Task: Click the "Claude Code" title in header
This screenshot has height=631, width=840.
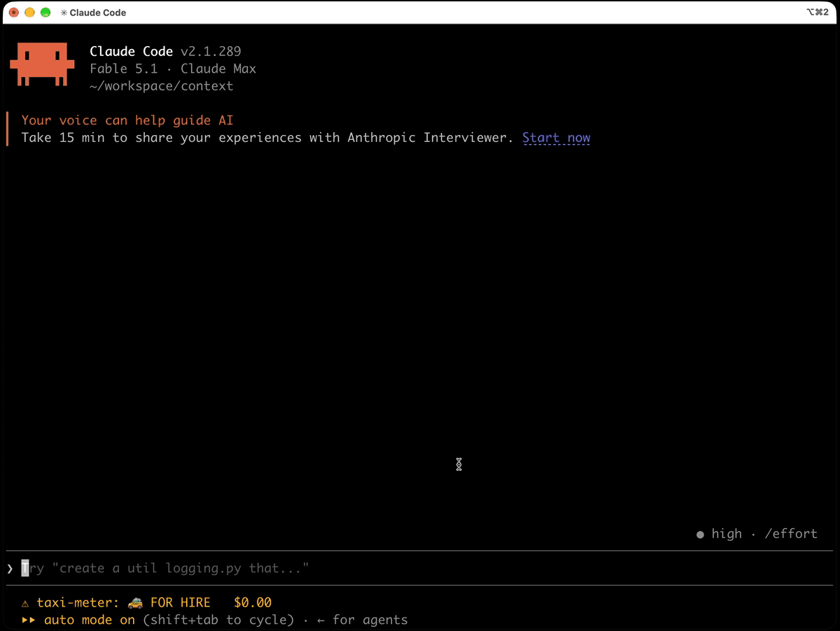Action: point(132,51)
